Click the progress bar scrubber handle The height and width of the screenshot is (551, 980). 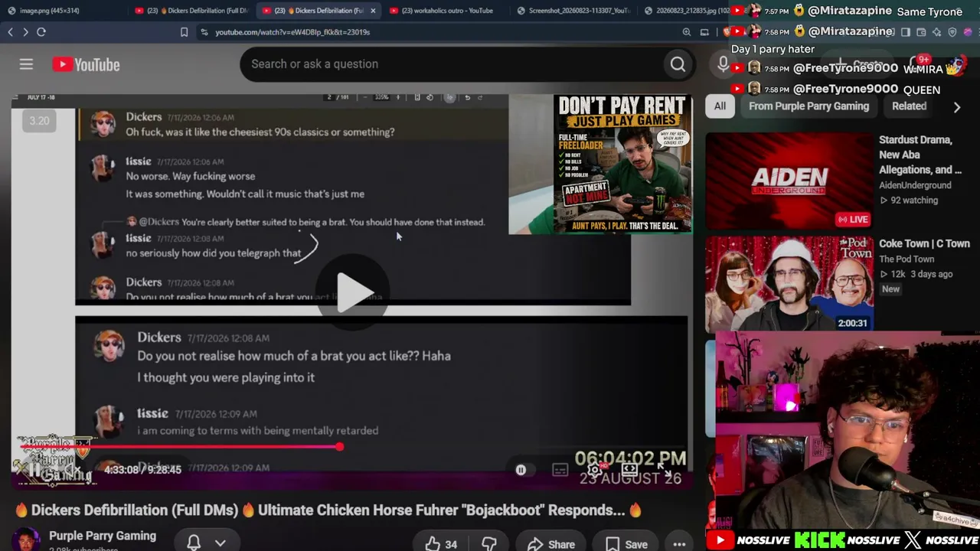tap(339, 447)
